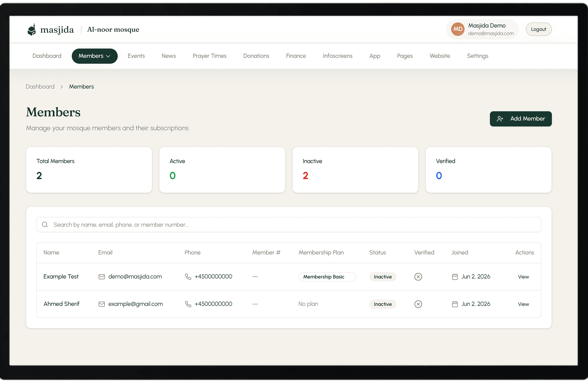Screen dimensions: 588x382
Task: Click the Name column header
Action: (51, 252)
